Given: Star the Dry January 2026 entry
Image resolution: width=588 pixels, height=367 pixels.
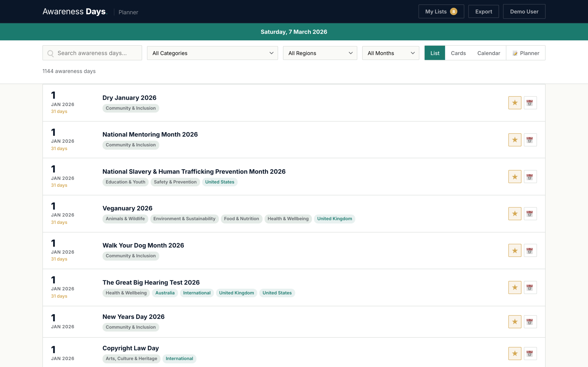Looking at the screenshot, I should click(515, 103).
